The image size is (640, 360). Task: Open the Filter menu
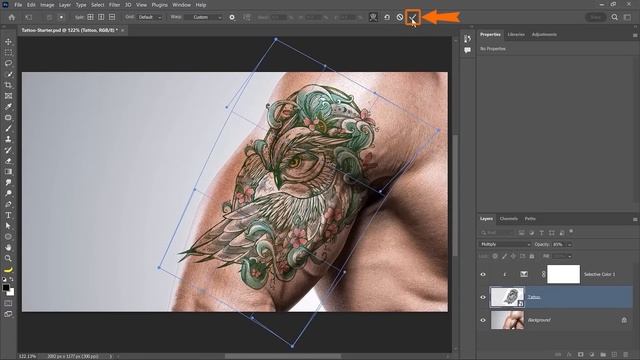pyautogui.click(x=114, y=5)
